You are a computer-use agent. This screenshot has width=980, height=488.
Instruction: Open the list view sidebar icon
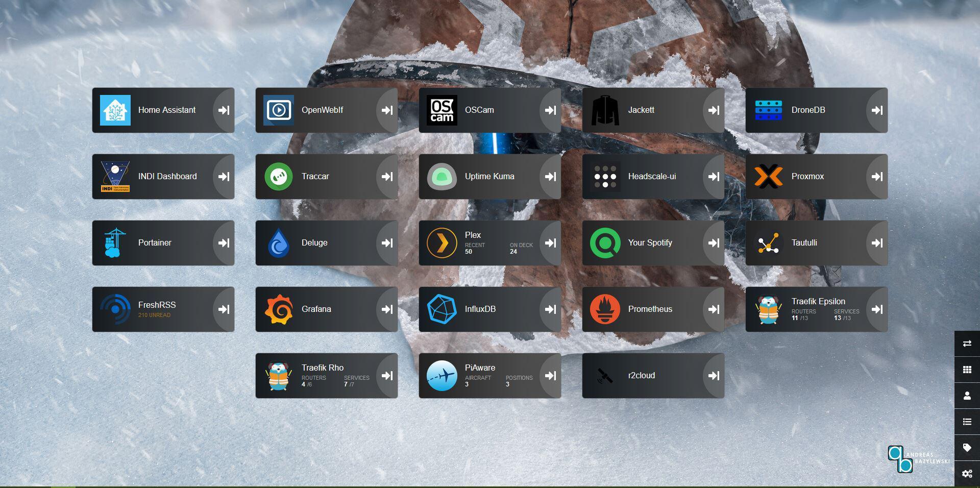pos(967,422)
